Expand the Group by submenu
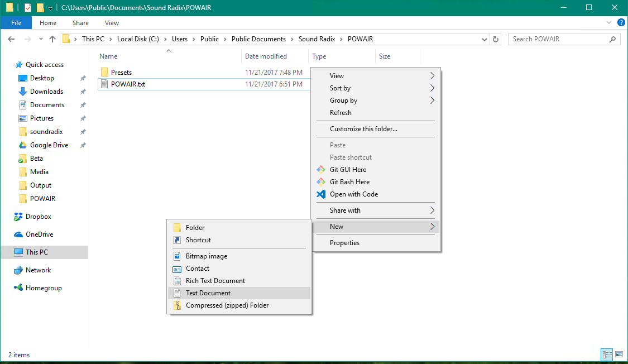 pos(432,100)
